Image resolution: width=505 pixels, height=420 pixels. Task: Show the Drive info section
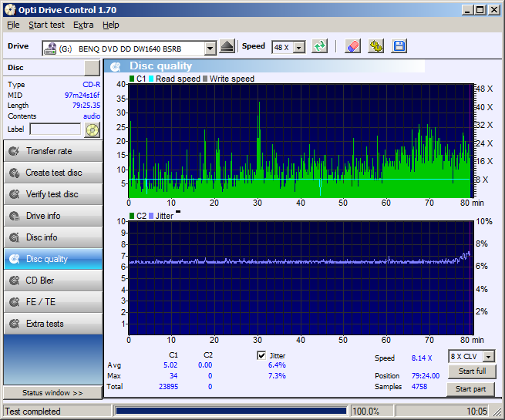click(53, 216)
